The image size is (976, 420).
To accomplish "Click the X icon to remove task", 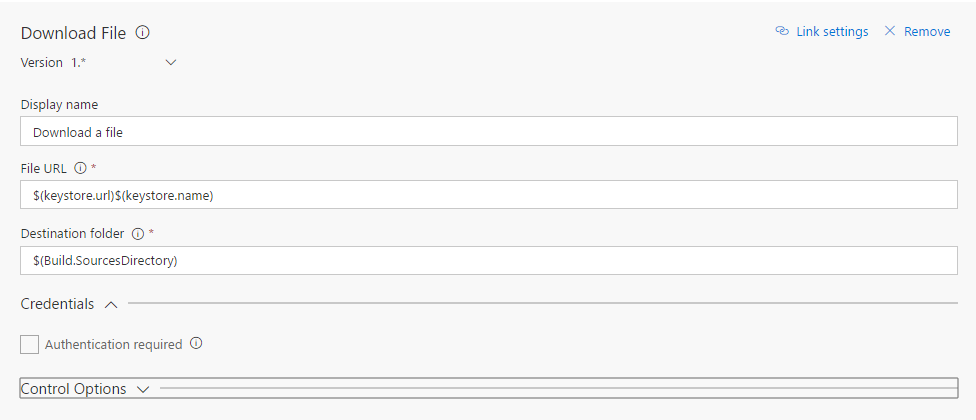I will pyautogui.click(x=890, y=31).
